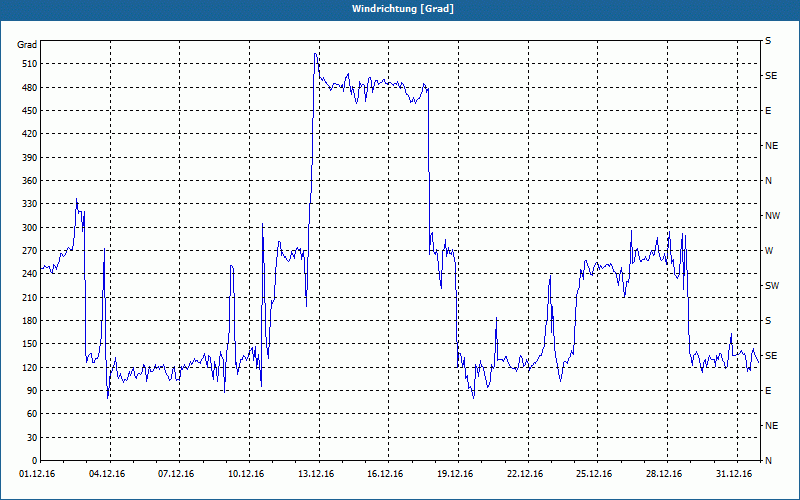Select the N compass label level with 0
Screen dimensions: 800x500
coord(768,461)
